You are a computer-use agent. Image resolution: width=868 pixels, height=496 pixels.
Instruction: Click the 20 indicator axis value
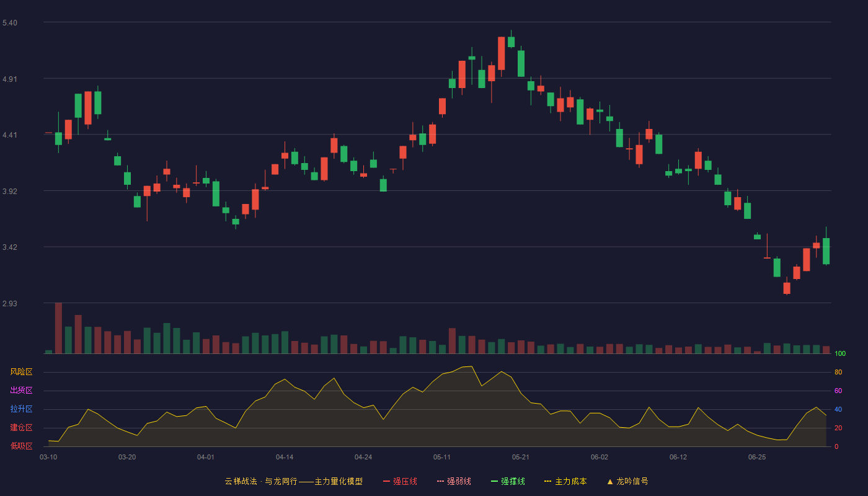pos(838,428)
